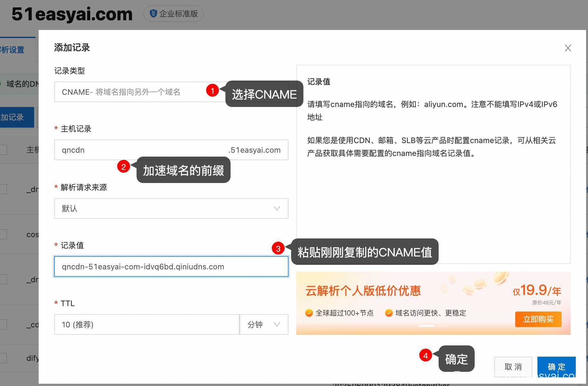The image size is (588, 386).
Task: Click 确定 to confirm adding the record
Action: [556, 367]
